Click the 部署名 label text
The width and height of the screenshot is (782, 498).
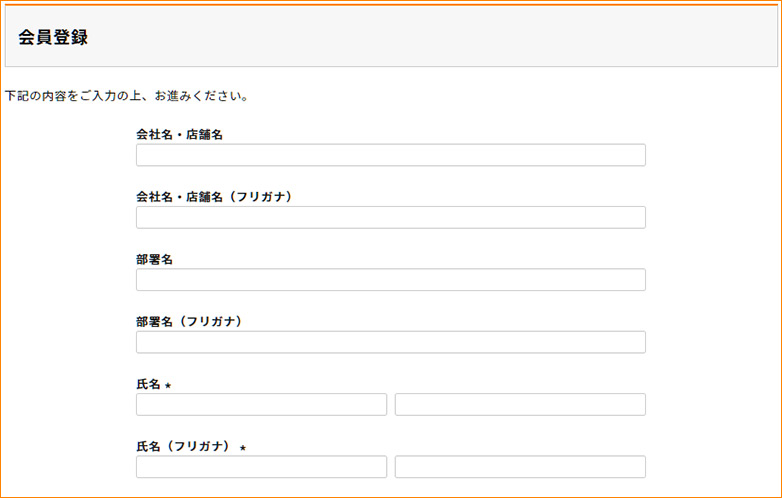154,259
